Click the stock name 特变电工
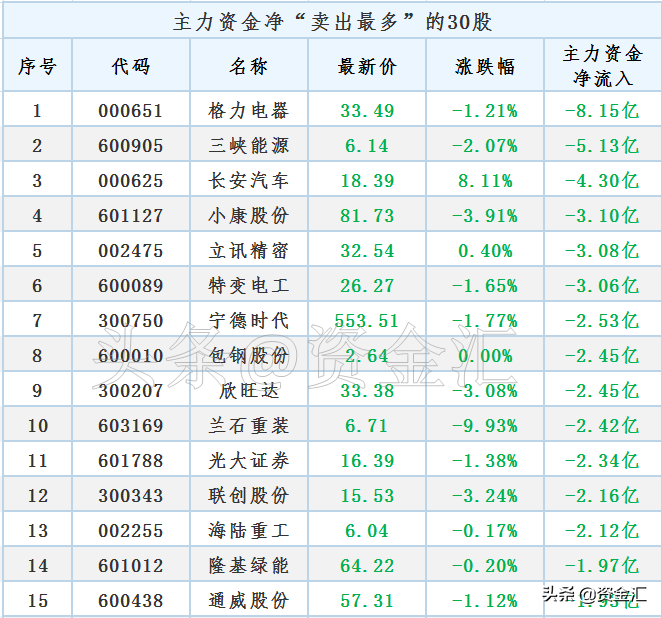Screen dimensions: 662x618 [249, 286]
